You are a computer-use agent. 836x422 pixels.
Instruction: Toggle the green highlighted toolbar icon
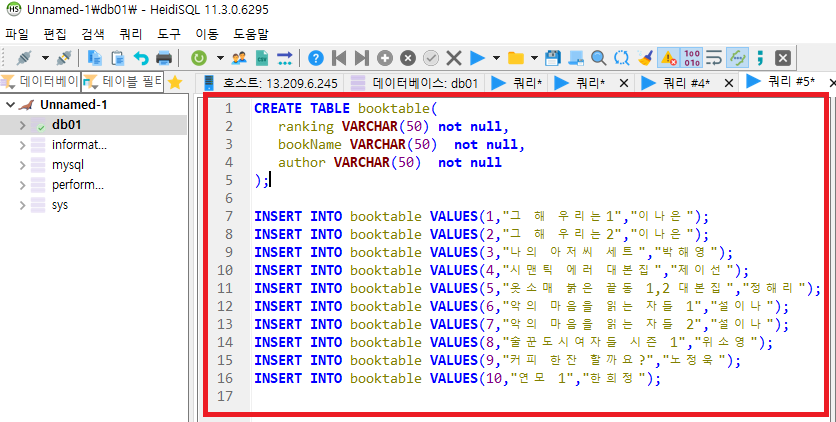[737, 58]
